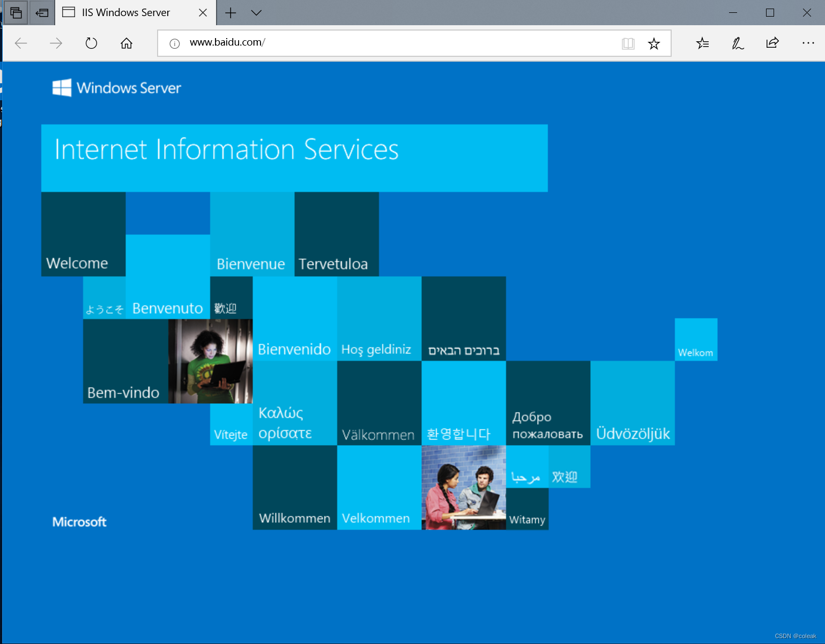Add notes with the pen icon

(x=738, y=43)
